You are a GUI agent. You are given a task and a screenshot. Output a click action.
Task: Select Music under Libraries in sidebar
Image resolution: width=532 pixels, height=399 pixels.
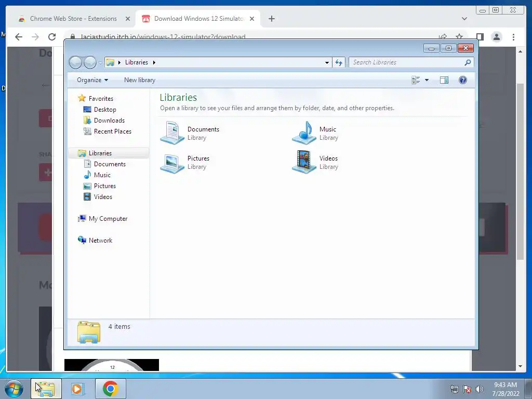pyautogui.click(x=102, y=175)
